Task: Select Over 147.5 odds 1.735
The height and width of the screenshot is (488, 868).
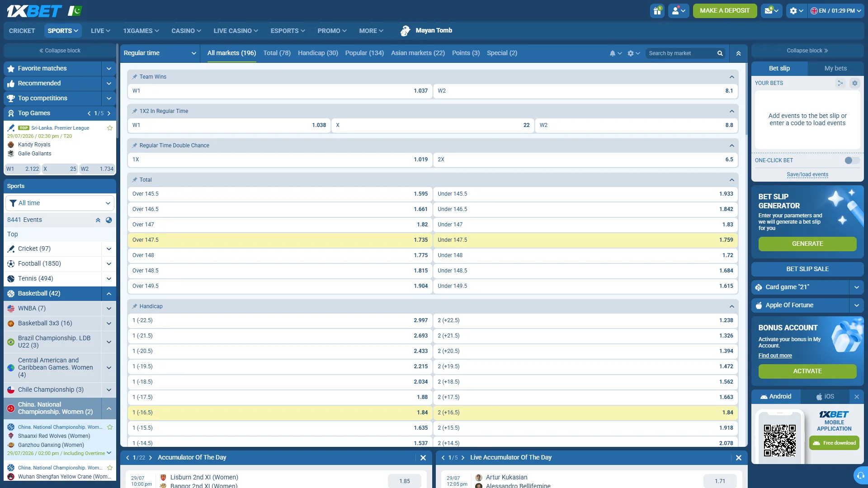Action: (x=280, y=240)
